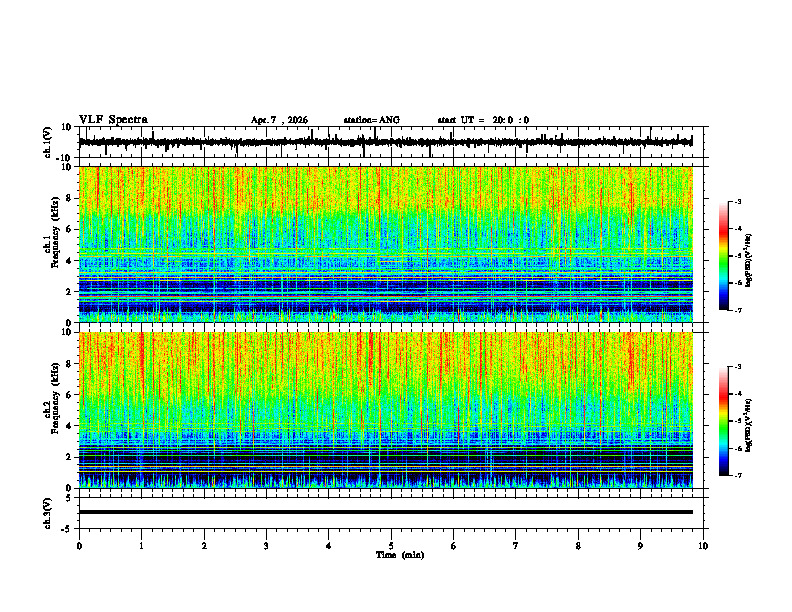This screenshot has height=612, width=792.
Task: Click the 6 kHz tick on the ch.1 spectrogram axis
Action: (x=69, y=229)
